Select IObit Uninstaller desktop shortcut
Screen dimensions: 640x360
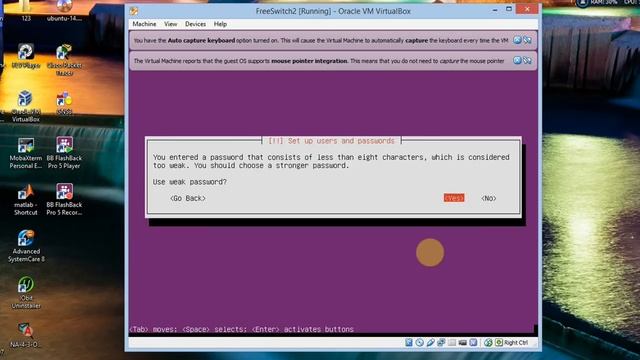(26, 293)
